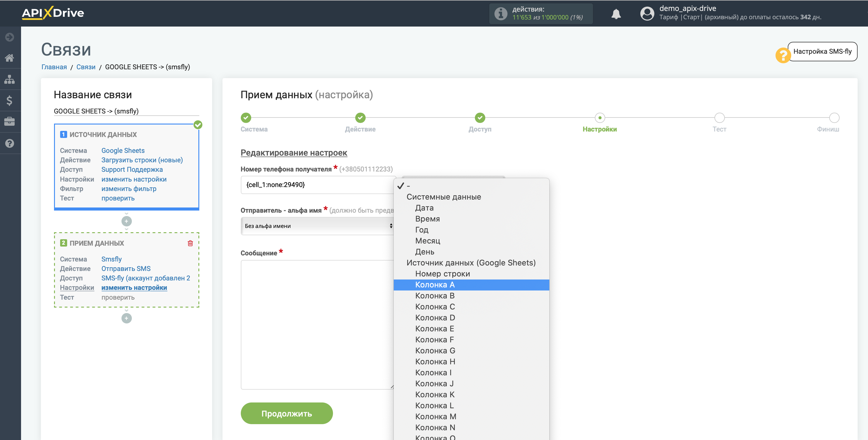This screenshot has width=868, height=440.
Task: Open help question icon in sidebar
Action: (x=10, y=143)
